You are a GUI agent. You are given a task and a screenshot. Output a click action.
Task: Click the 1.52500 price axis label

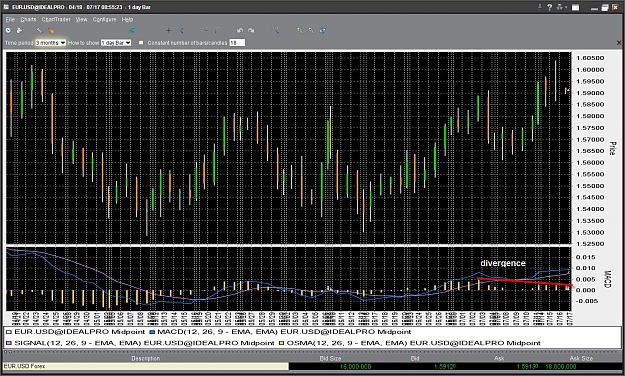(590, 244)
